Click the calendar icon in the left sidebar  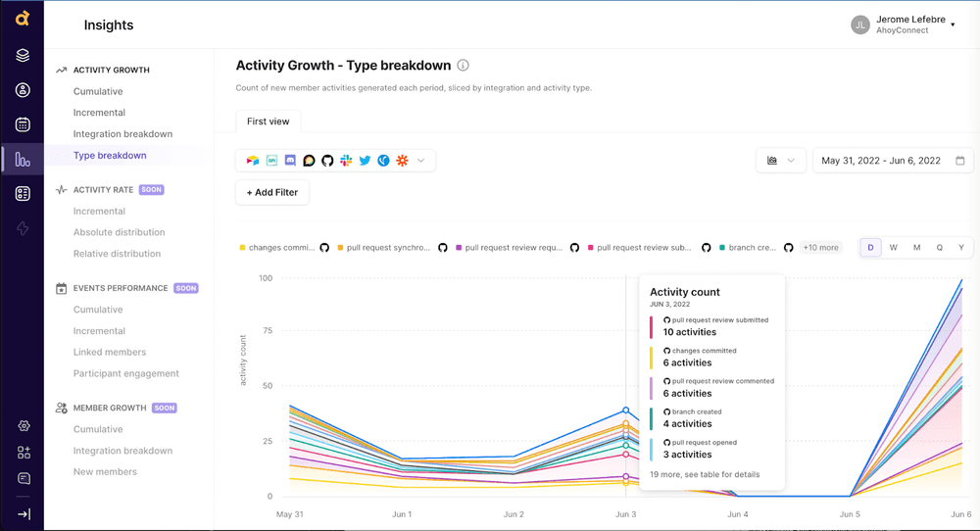pyautogui.click(x=23, y=124)
